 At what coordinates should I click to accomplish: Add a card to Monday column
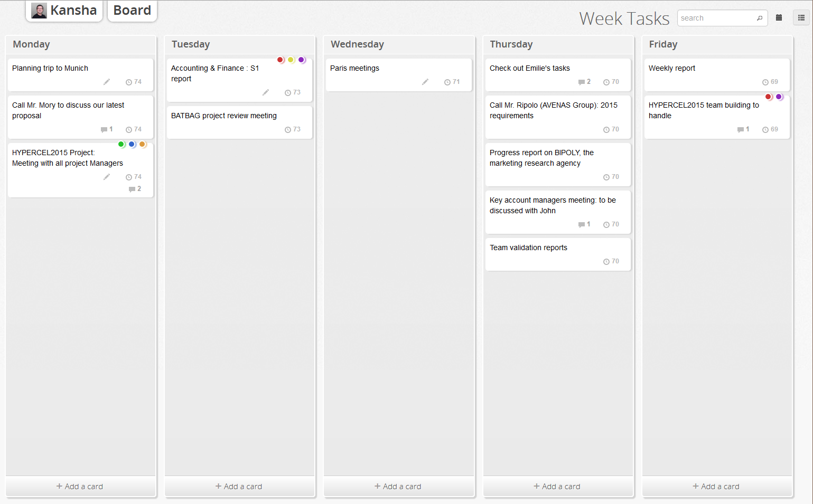pos(80,487)
